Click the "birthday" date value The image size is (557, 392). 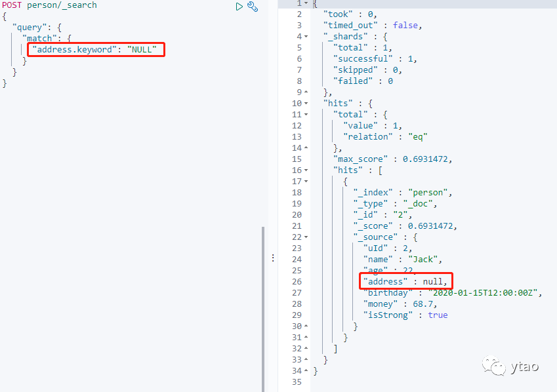(483, 293)
